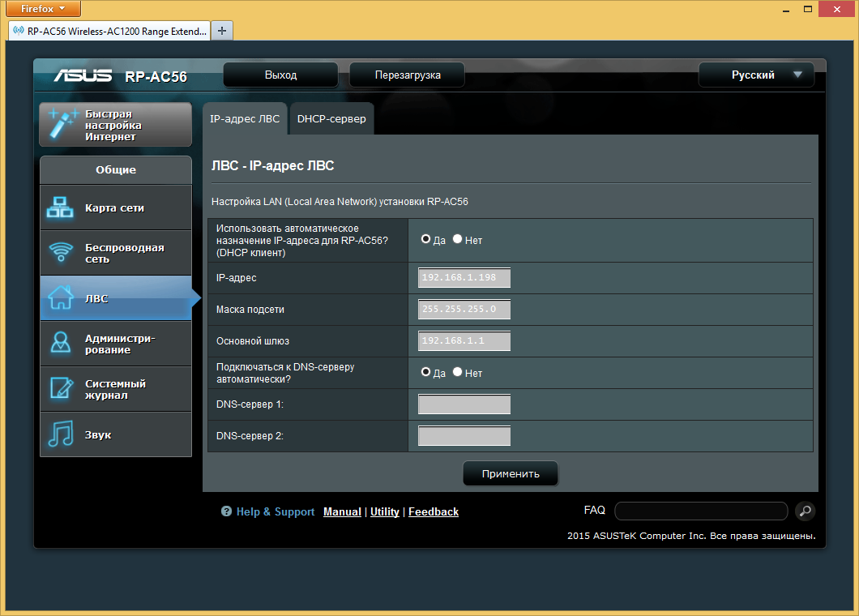Click the DNS-сервер 2 input field
Screen dimensions: 859x616
(x=464, y=436)
